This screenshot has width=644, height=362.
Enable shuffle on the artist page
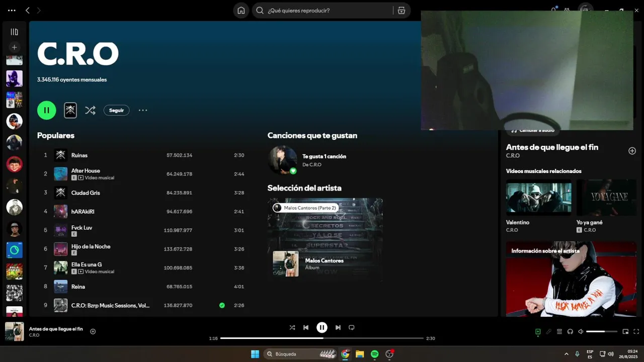[90, 110]
